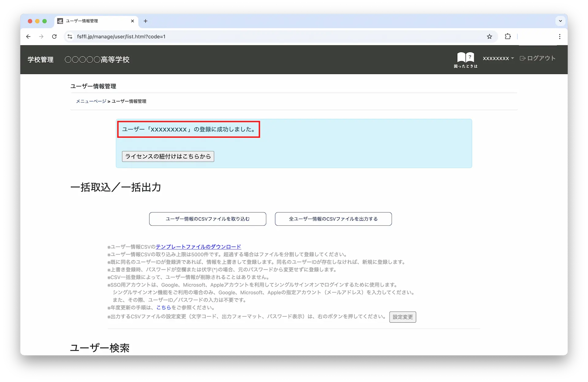588x382 pixels.
Task: Expand tab search chevron at top right
Action: pyautogui.click(x=560, y=21)
